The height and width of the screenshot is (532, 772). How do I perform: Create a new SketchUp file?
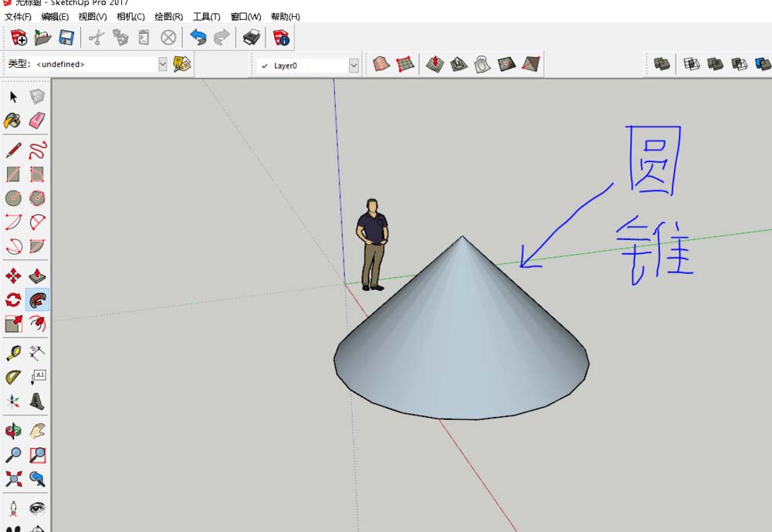click(x=19, y=37)
